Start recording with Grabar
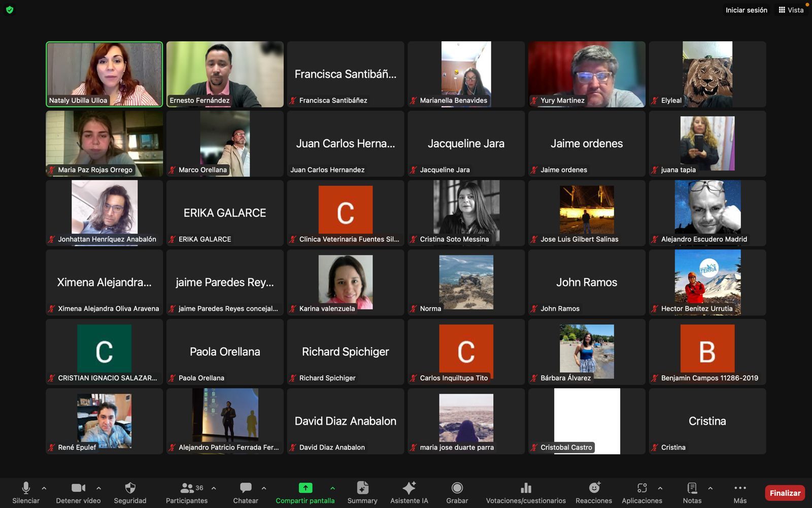The width and height of the screenshot is (812, 508). pos(457,488)
